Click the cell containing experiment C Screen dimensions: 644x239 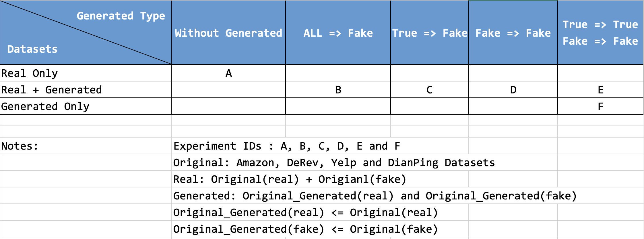(x=429, y=90)
